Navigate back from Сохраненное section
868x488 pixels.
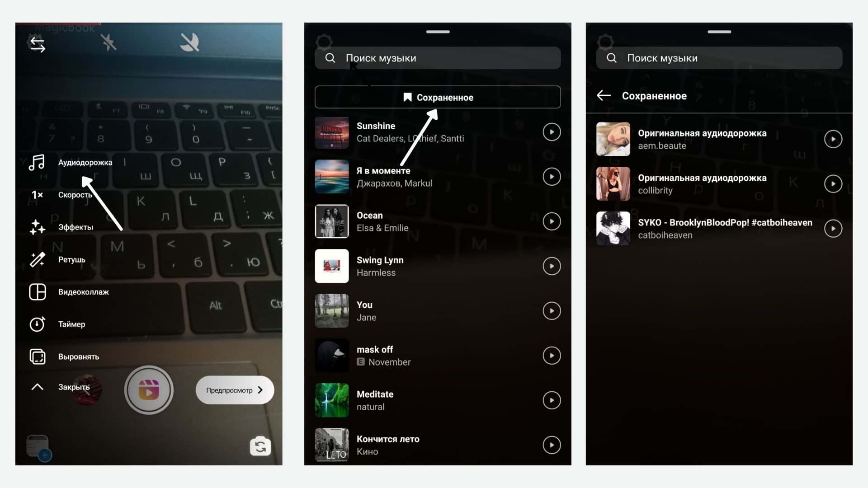[x=604, y=95]
